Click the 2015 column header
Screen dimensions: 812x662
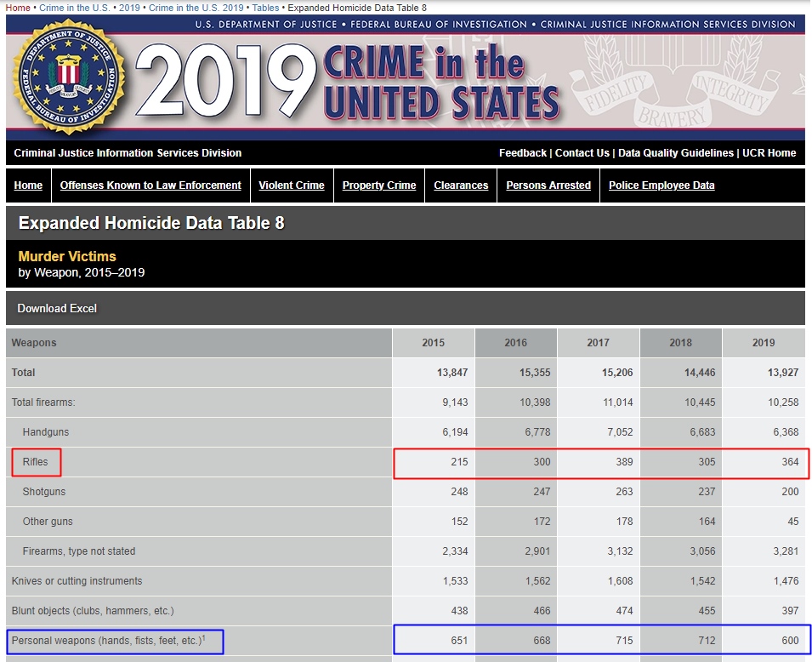click(x=433, y=343)
